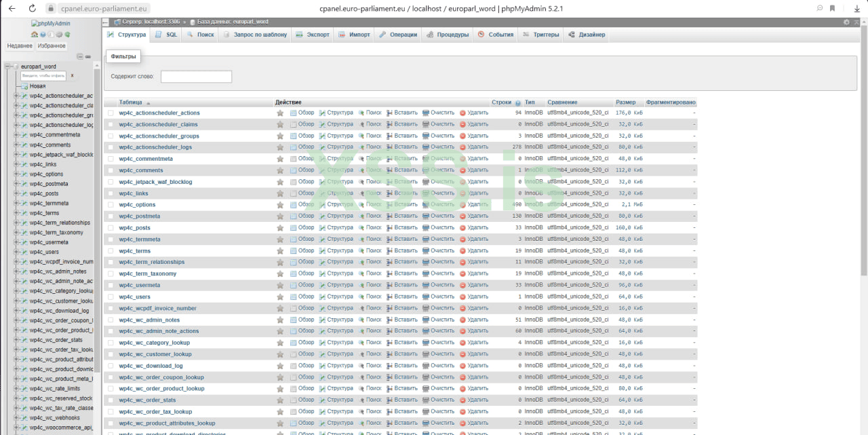Click the collapse-all icon in navigation panel
Screen dimensions: 868x435
pos(80,56)
